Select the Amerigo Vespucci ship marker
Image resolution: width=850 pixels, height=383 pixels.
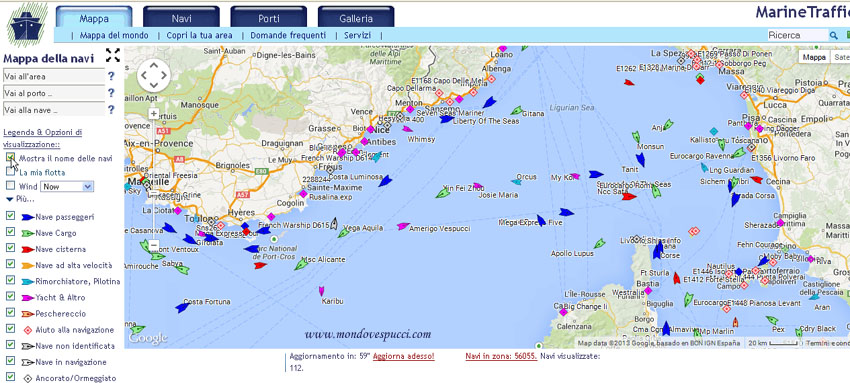pyautogui.click(x=402, y=226)
